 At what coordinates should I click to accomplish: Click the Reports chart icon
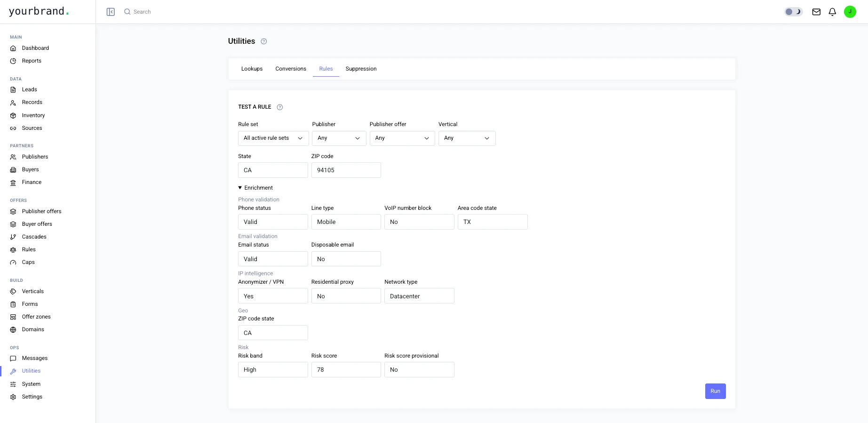pyautogui.click(x=13, y=61)
